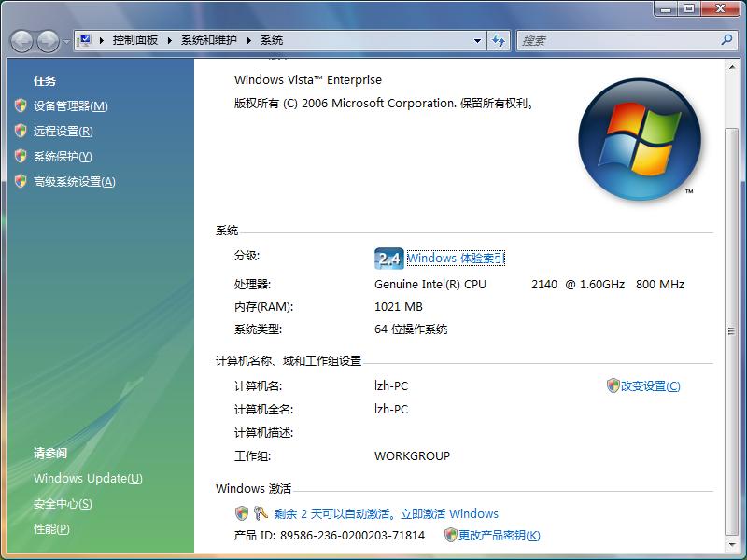Click shield icon beside 改变设置
This screenshot has height=560, width=747.
pyautogui.click(x=613, y=385)
